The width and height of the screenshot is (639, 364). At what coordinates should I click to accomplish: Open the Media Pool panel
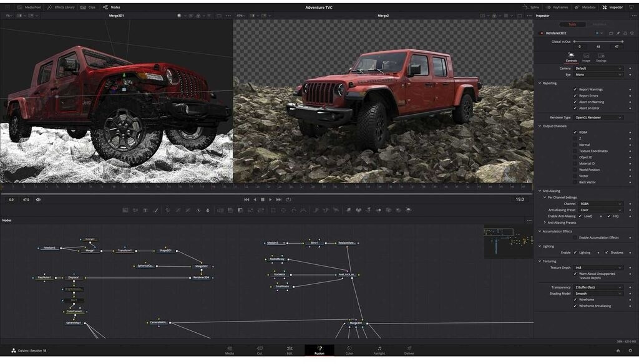(29, 7)
